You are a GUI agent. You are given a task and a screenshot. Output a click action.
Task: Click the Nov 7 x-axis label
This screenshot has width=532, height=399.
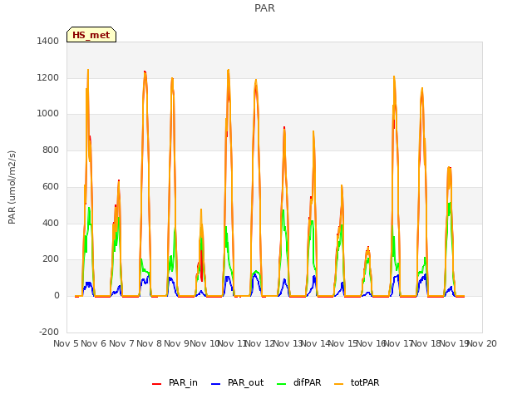pos(121,343)
